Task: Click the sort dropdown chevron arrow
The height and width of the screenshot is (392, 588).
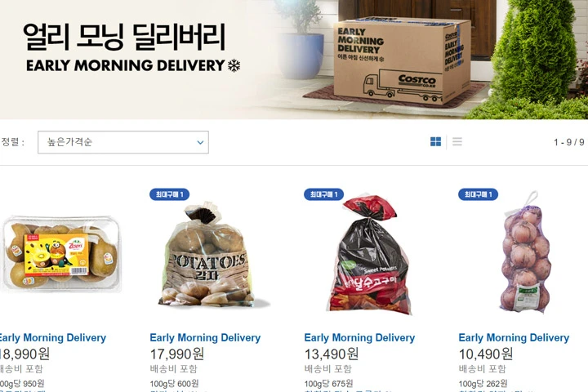Action: point(200,142)
